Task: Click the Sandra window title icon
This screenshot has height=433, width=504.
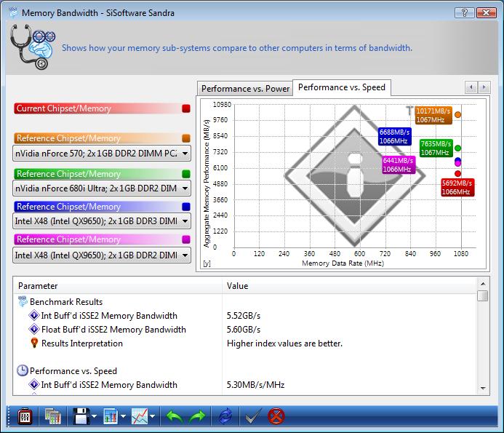Action: [x=14, y=12]
